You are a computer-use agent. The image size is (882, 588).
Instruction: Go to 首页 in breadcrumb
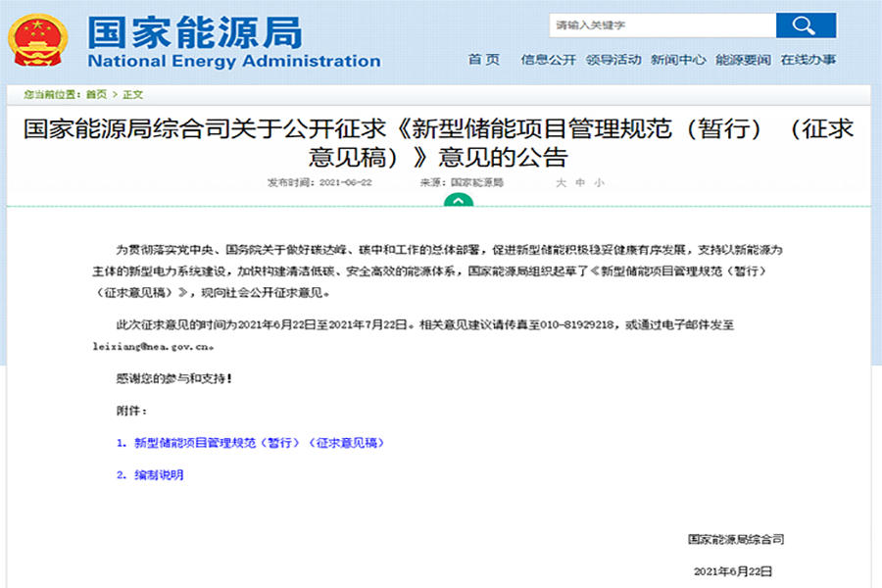96,94
